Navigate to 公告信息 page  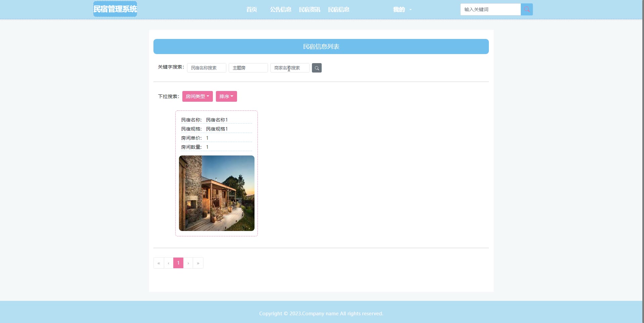281,9
